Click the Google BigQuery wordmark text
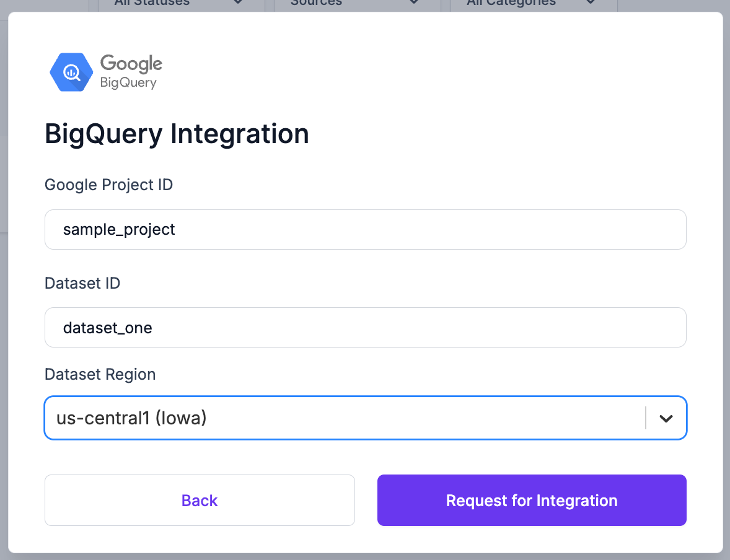The height and width of the screenshot is (560, 730). click(x=131, y=72)
